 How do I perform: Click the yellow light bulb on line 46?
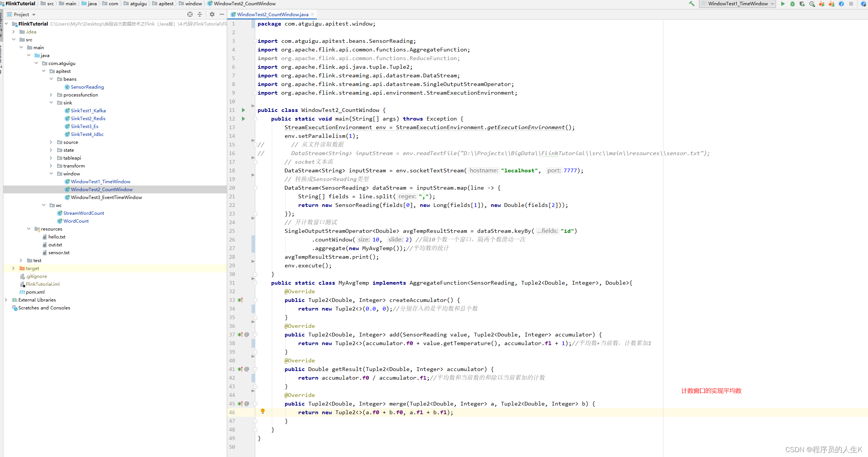(x=263, y=411)
